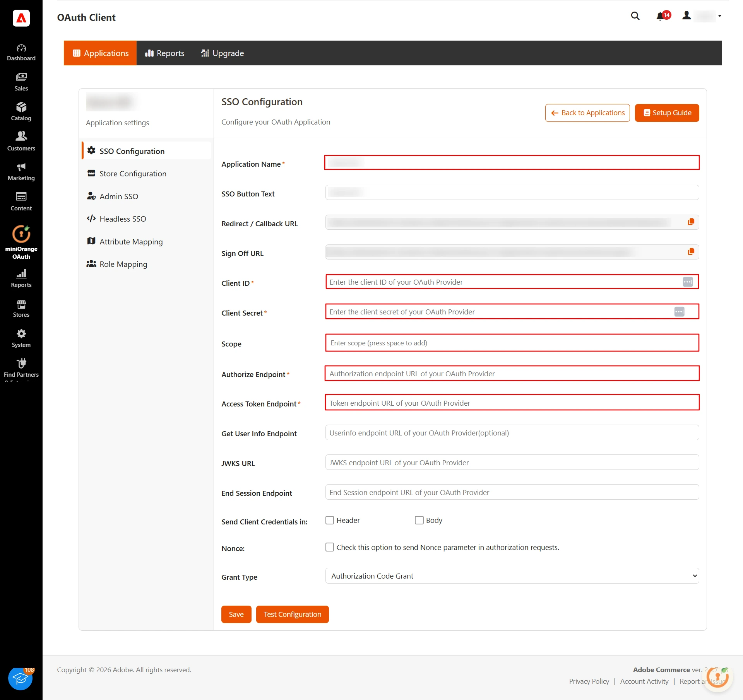Switch to the Reports top tab
Image resolution: width=743 pixels, height=700 pixels.
pyautogui.click(x=164, y=53)
